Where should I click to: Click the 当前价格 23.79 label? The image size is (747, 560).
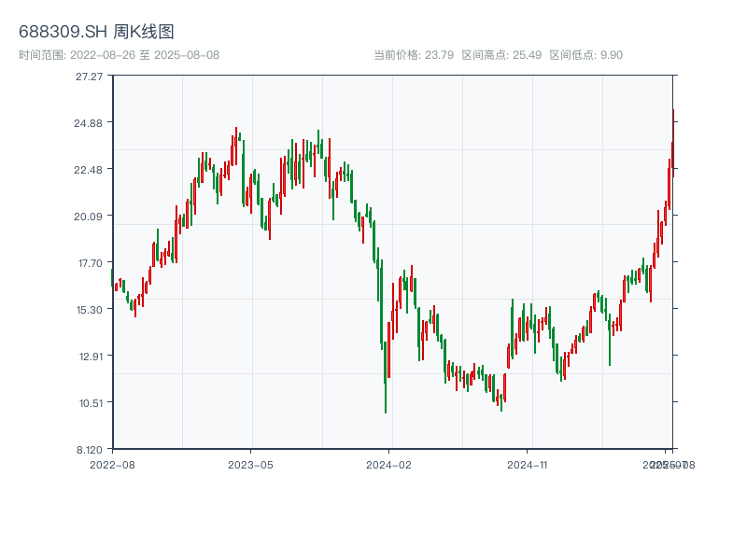pos(414,55)
